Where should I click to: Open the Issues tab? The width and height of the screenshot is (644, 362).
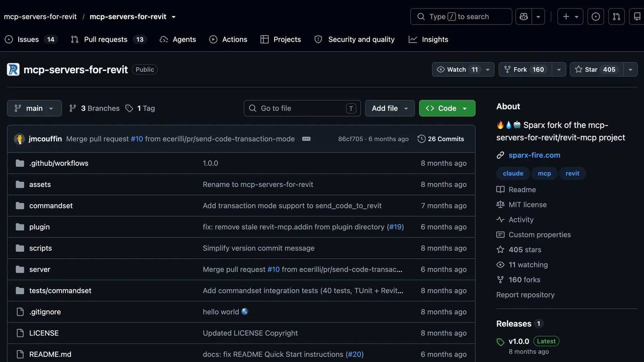pos(31,39)
